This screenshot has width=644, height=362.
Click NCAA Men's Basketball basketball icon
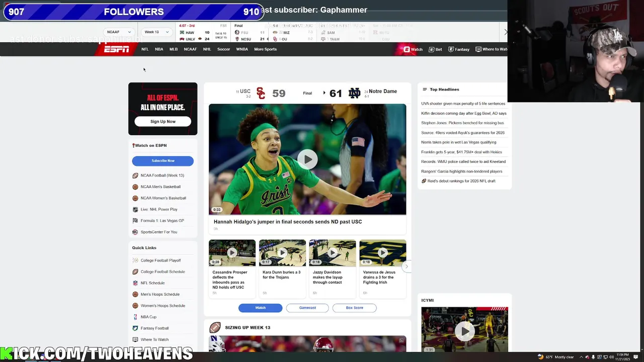(135, 187)
